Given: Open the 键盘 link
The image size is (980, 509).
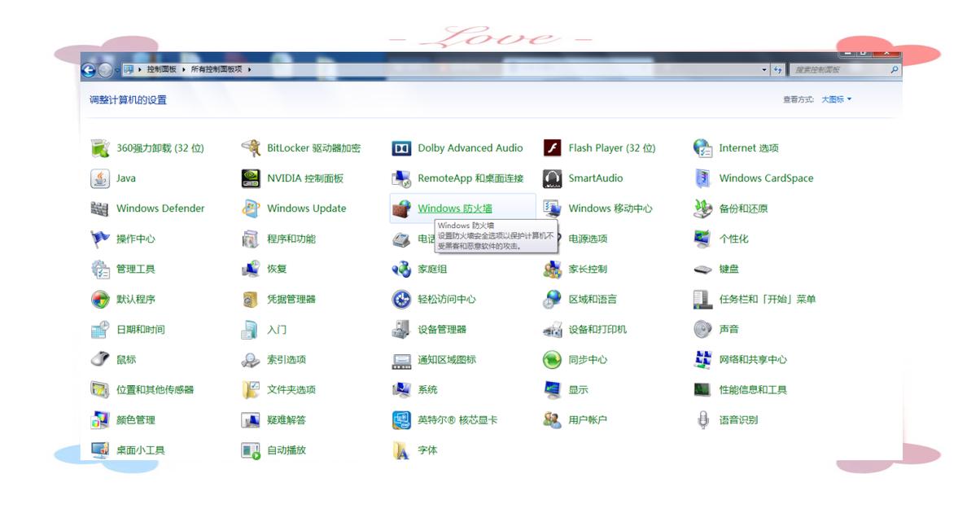Looking at the screenshot, I should pyautogui.click(x=728, y=269).
